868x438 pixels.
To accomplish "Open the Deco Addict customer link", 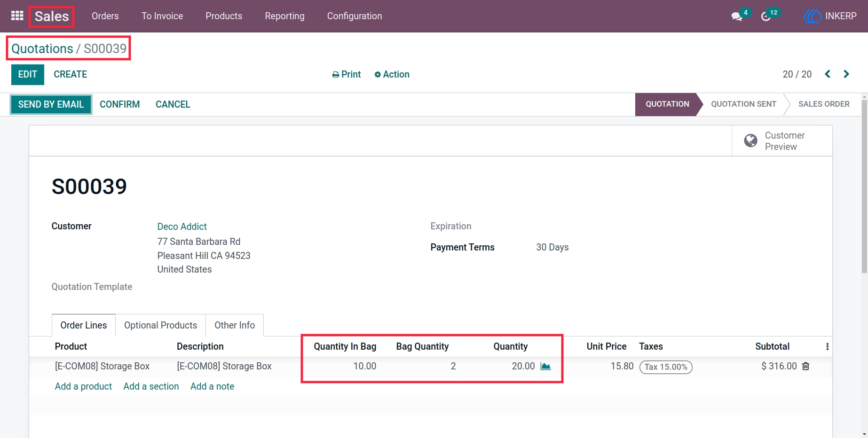I will (x=182, y=227).
